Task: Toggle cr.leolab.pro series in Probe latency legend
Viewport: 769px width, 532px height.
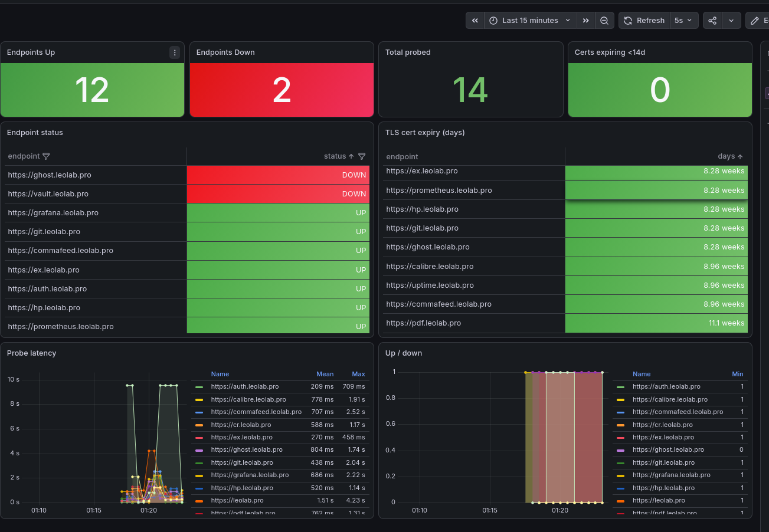Action: [241, 425]
